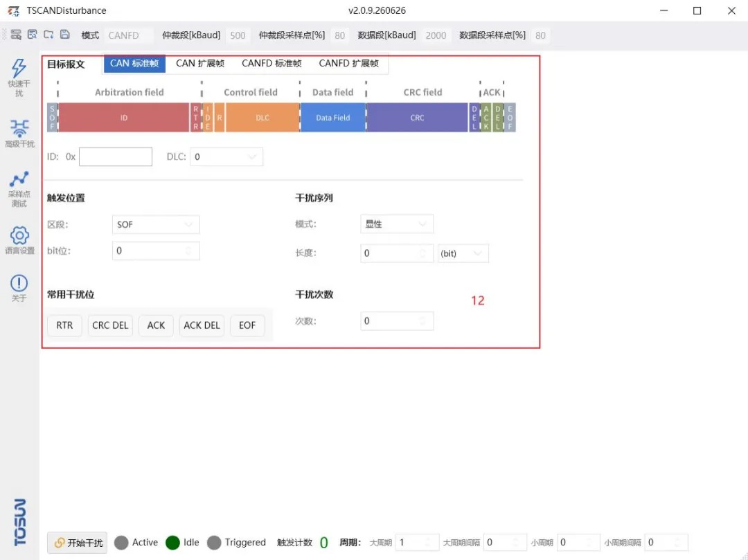
Task: Click the ACK DEL button
Action: tap(202, 325)
